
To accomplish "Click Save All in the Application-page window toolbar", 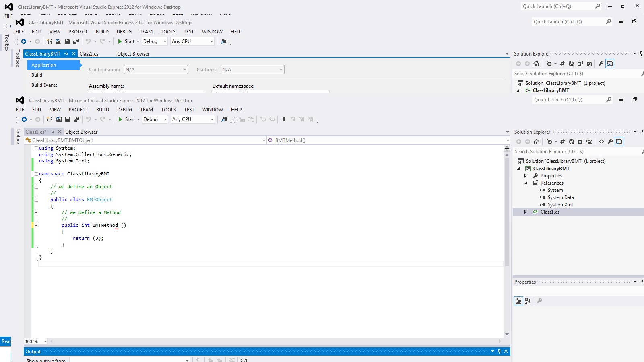I will click(76, 41).
